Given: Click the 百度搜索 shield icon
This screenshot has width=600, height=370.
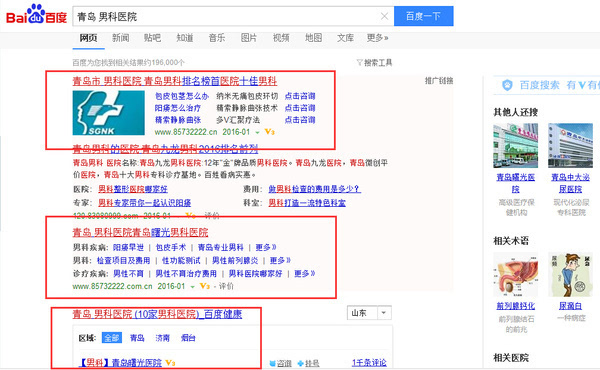Looking at the screenshot, I should click(x=507, y=85).
